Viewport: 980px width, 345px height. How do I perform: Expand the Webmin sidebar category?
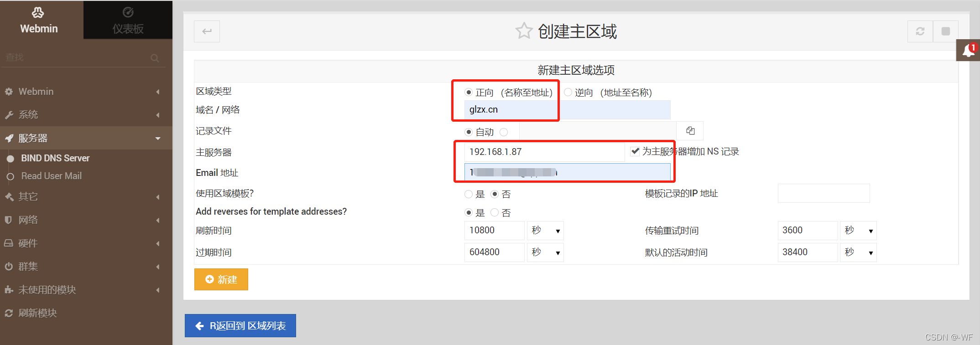[86, 92]
